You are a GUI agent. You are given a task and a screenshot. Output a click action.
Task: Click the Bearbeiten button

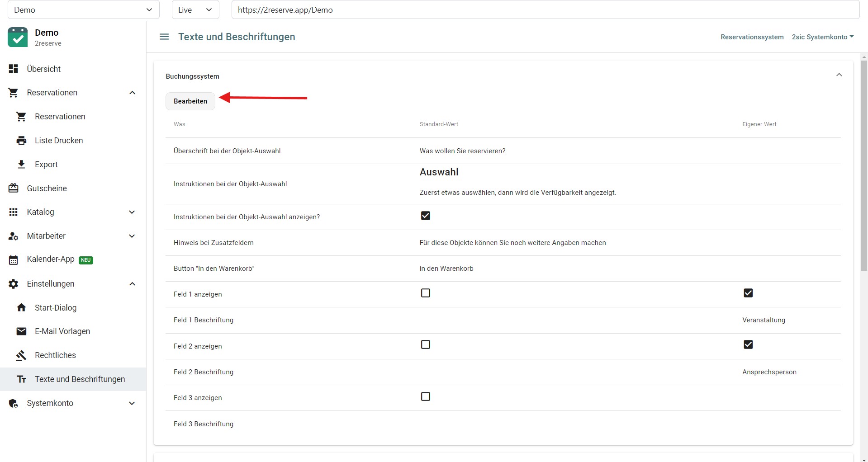tap(190, 101)
